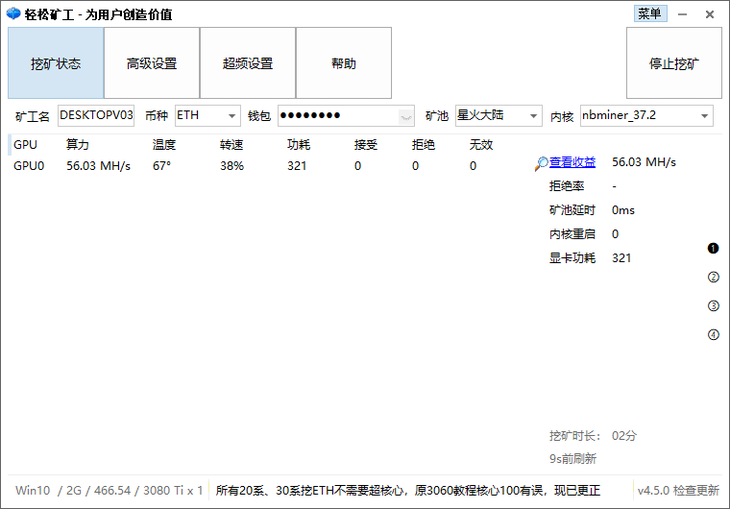Click the magnifier icon beside 查看收益

(541, 162)
